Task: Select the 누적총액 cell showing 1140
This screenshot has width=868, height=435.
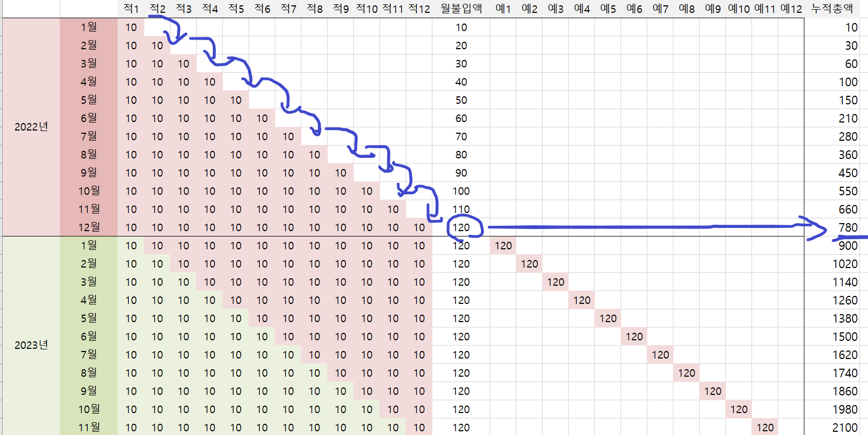Action: tap(832, 282)
